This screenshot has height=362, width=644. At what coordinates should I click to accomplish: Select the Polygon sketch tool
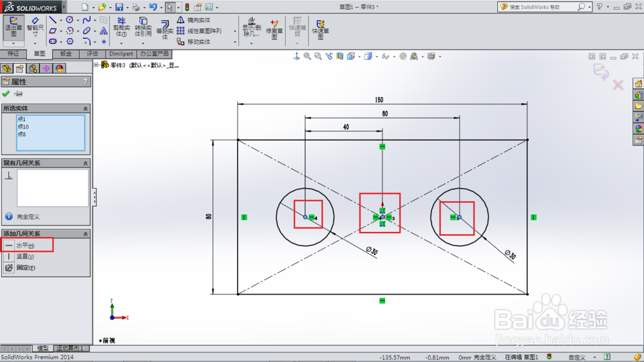(70, 41)
